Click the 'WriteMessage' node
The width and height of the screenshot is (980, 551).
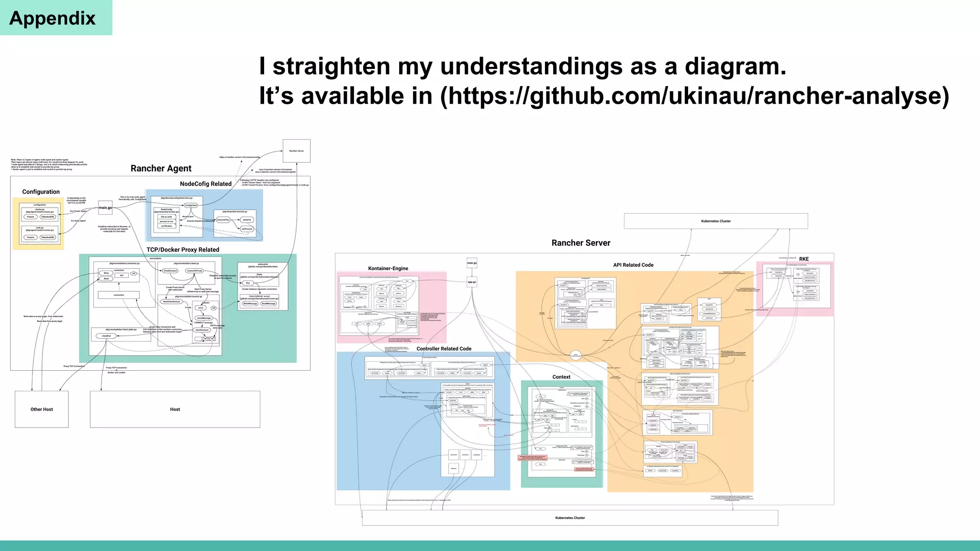pyautogui.click(x=250, y=304)
